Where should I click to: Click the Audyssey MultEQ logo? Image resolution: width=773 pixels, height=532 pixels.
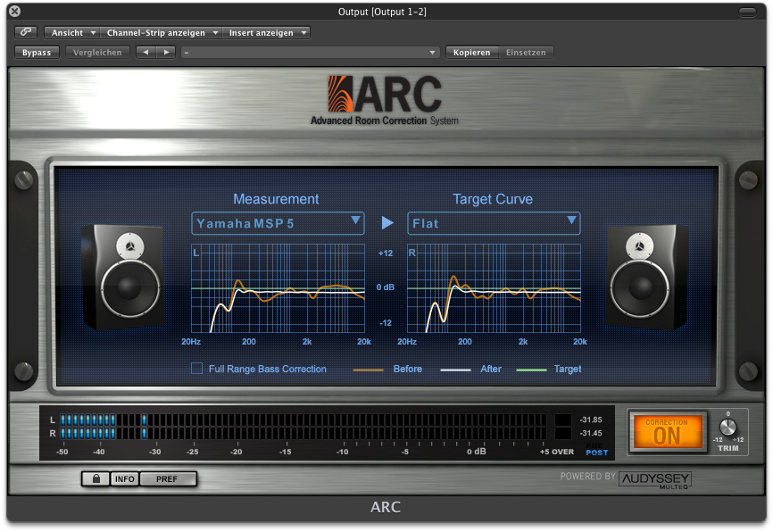coord(654,479)
